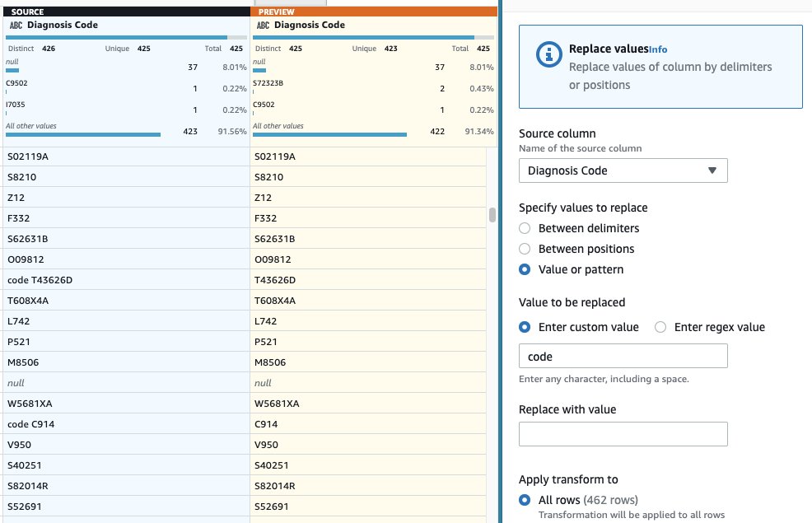The width and height of the screenshot is (812, 523).
Task: Click the preview column data quality bar
Action: 373,38
